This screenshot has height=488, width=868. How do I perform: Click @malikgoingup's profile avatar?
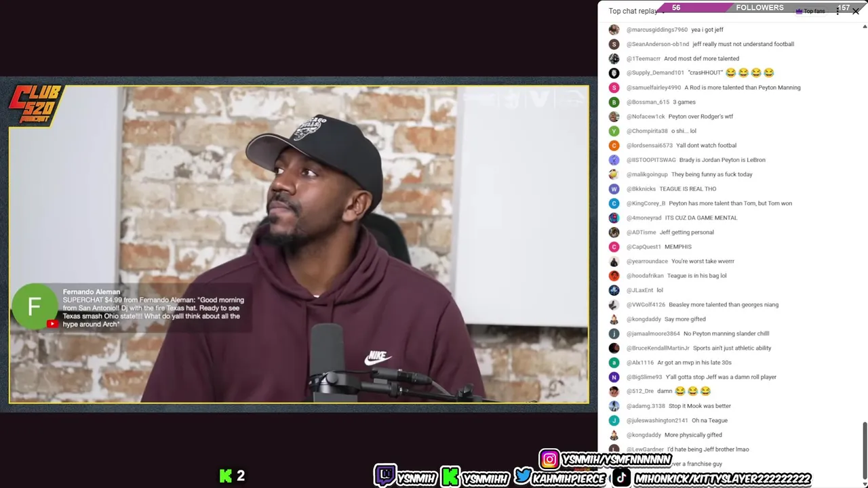tap(614, 174)
